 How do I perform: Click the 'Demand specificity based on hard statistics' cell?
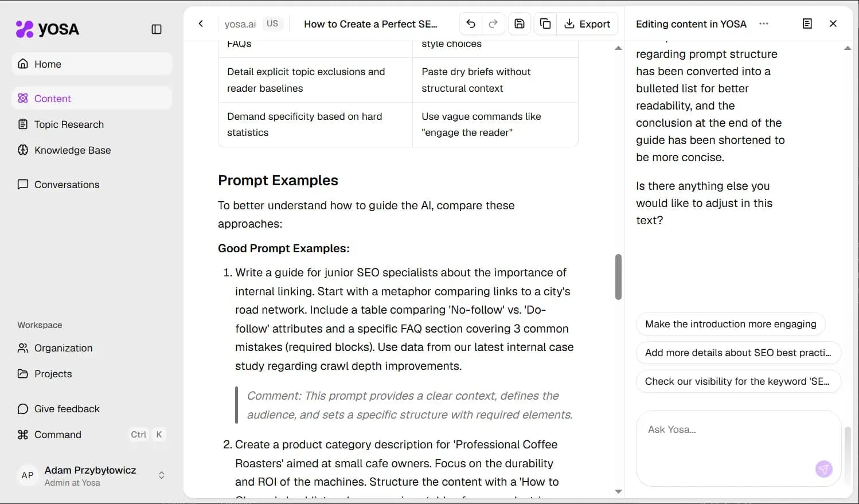(x=315, y=124)
